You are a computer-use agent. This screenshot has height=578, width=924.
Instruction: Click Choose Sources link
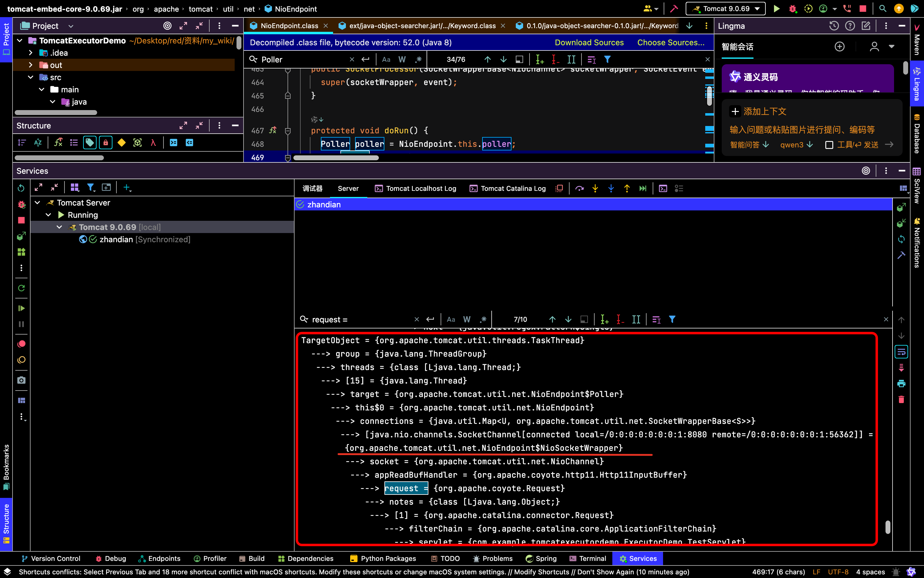671,43
